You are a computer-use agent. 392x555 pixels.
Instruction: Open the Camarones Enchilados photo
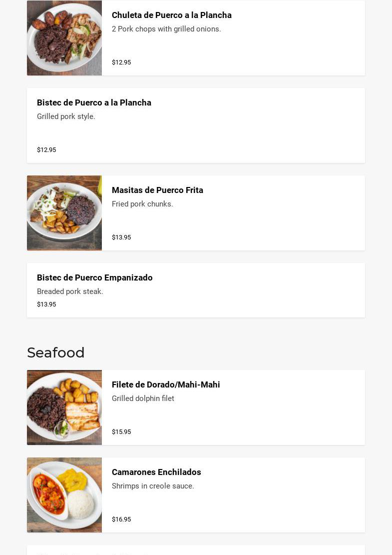[x=64, y=495]
